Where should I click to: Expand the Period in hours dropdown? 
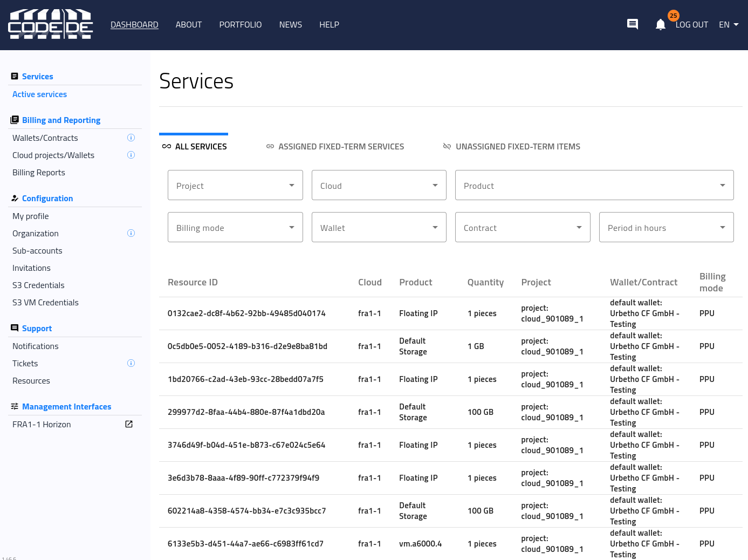click(666, 228)
